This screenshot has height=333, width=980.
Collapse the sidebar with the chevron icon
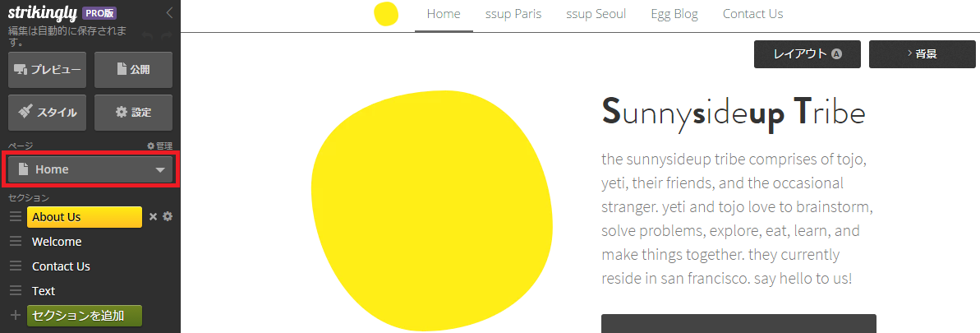pyautogui.click(x=170, y=12)
